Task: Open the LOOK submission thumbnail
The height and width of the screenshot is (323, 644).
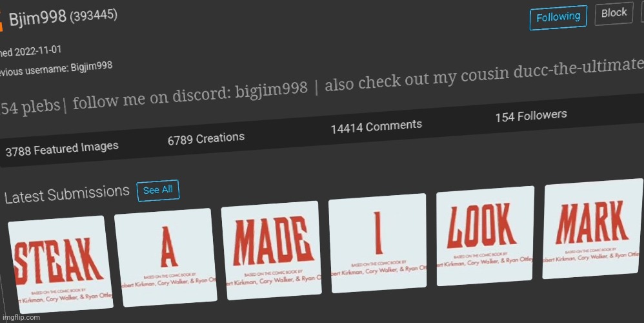Action: (x=485, y=236)
